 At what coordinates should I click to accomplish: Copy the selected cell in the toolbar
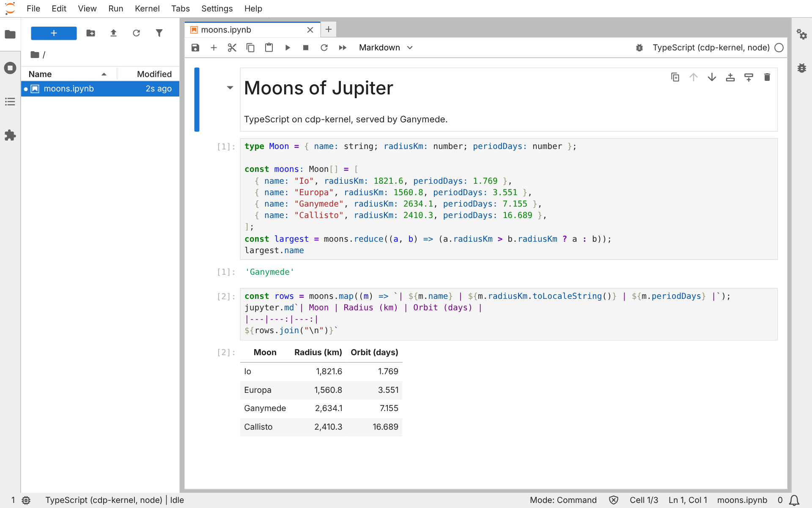[250, 48]
